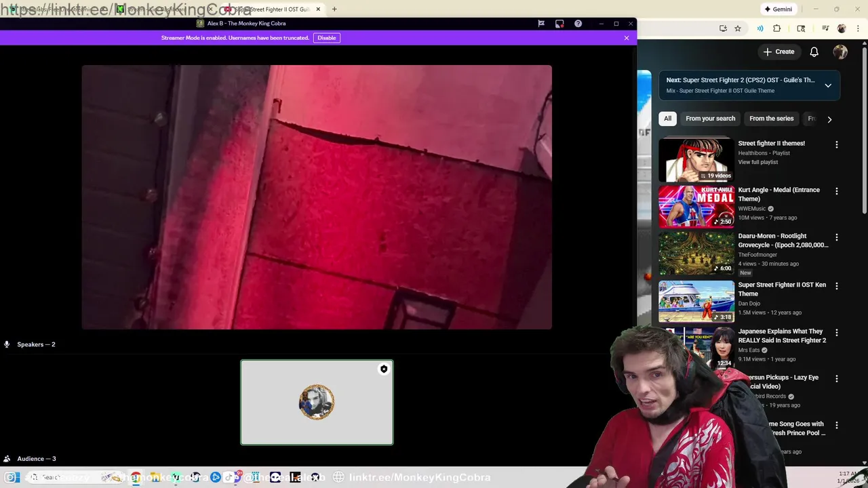Open options for Japanese Explains video
This screenshot has height=488, width=868.
(836, 333)
